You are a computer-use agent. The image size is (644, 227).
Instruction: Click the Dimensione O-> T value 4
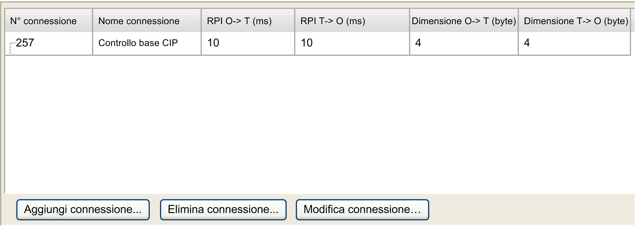coord(418,43)
